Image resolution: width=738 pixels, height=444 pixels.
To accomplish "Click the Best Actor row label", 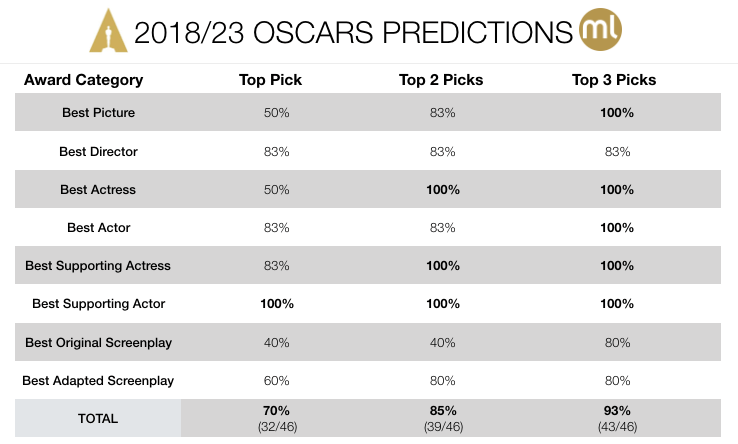I will coord(98,228).
